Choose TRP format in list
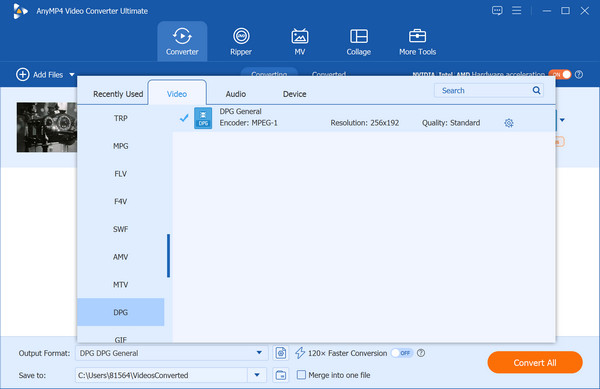The width and height of the screenshot is (600, 389). 121,118
